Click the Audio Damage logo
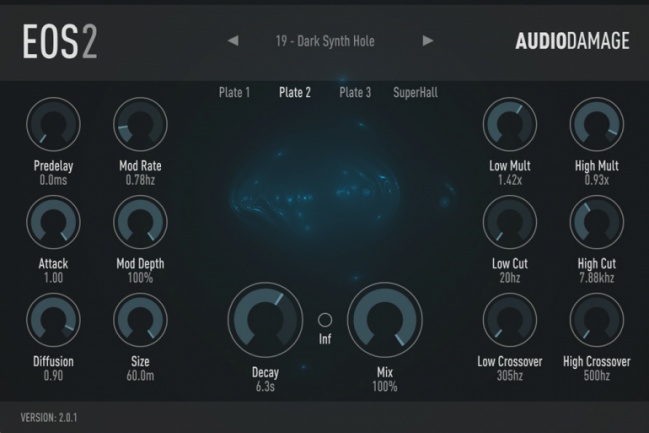Image resolution: width=649 pixels, height=433 pixels. (x=572, y=41)
